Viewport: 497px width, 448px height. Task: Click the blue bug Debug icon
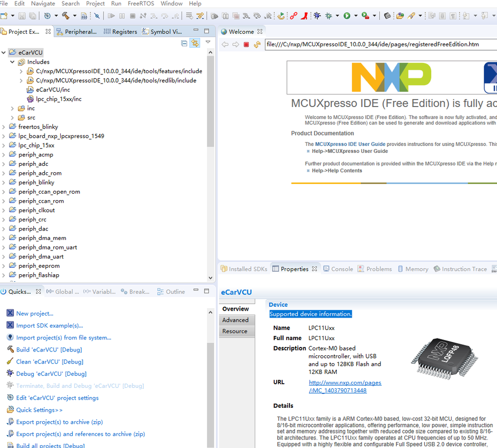point(317,15)
